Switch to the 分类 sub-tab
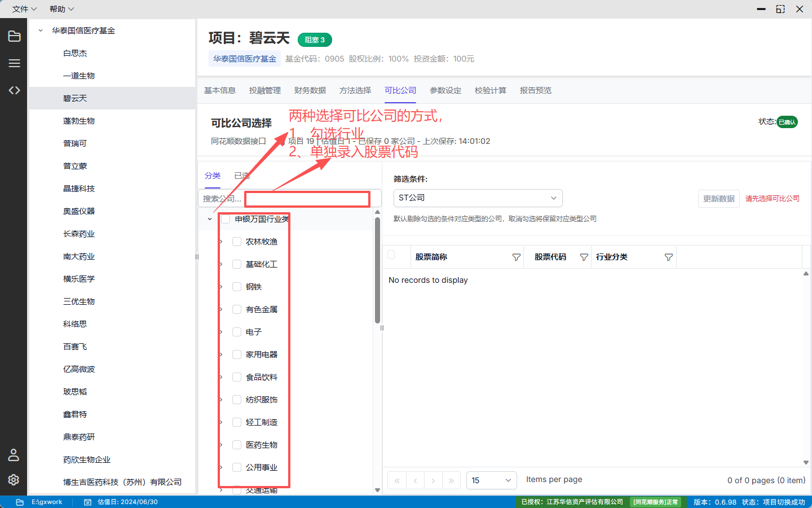The height and width of the screenshot is (508, 812). 213,176
